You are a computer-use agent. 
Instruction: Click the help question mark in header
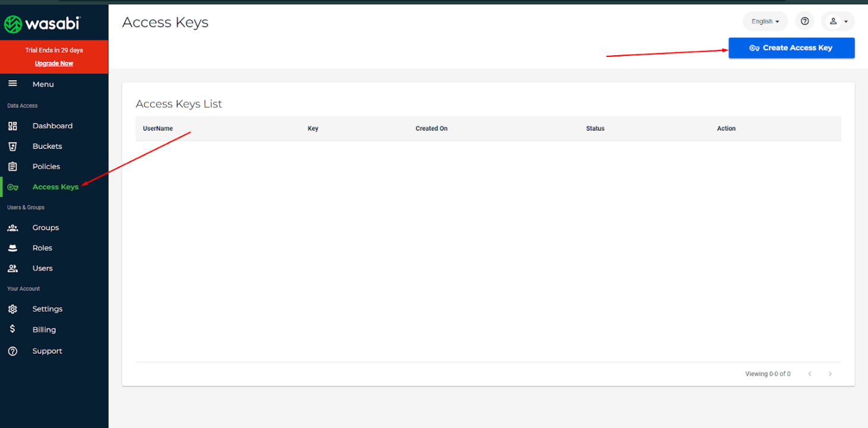tap(804, 21)
